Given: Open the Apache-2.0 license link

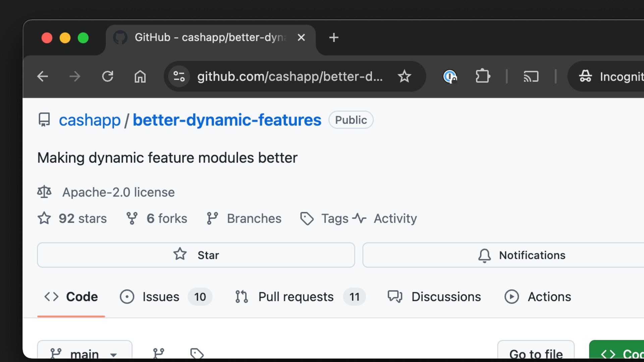Looking at the screenshot, I should click(118, 192).
